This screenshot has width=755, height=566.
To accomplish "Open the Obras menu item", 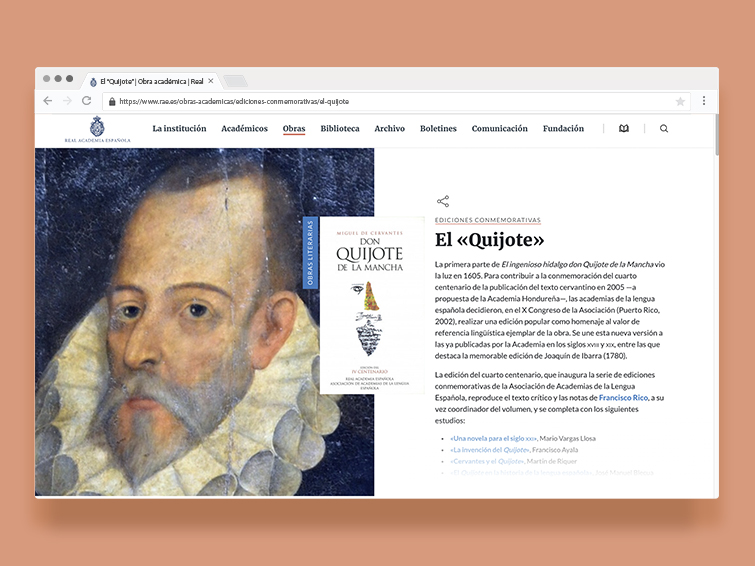I will [x=294, y=129].
